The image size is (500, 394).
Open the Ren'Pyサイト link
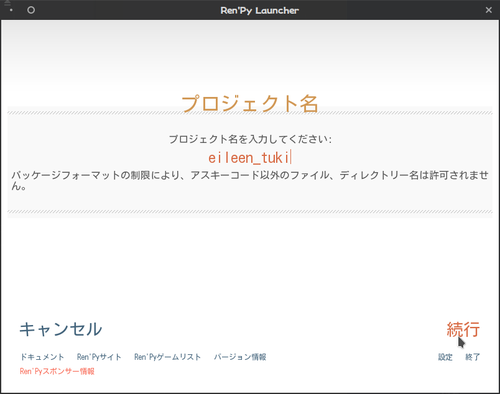click(x=99, y=357)
